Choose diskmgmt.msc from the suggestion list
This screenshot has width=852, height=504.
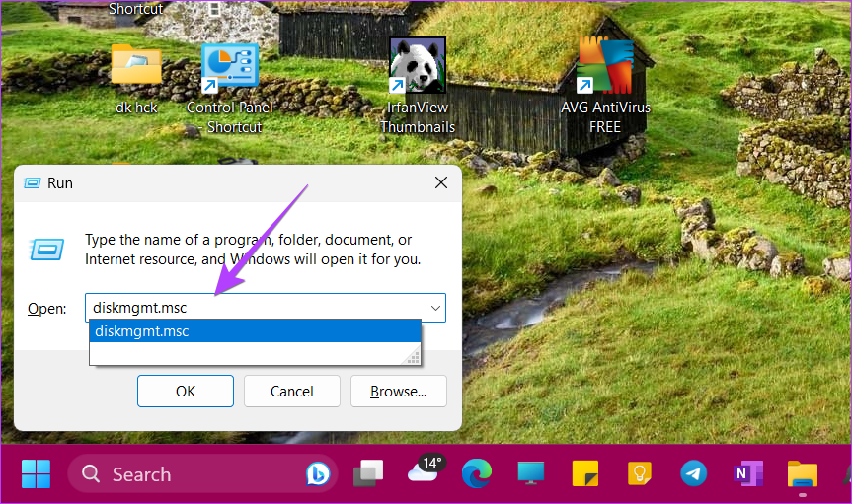pos(255,331)
